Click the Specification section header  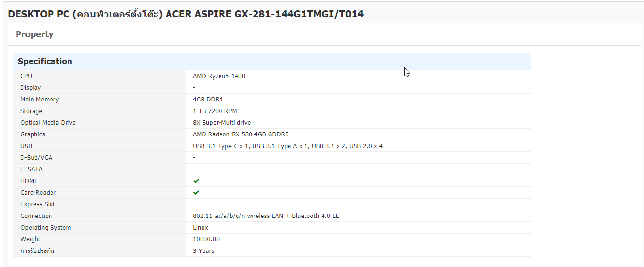point(271,61)
